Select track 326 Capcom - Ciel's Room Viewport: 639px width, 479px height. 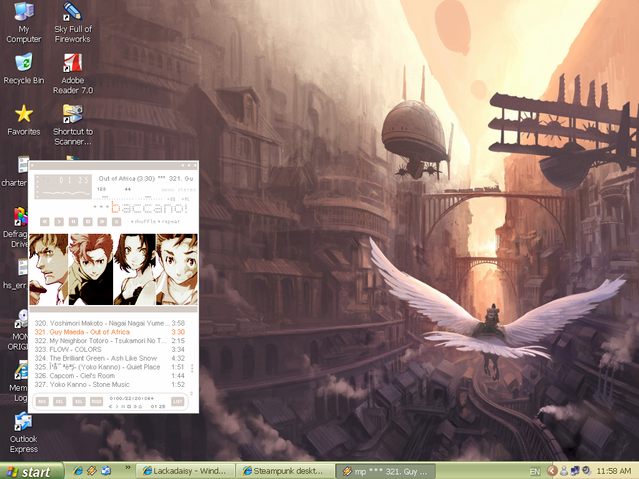110,376
